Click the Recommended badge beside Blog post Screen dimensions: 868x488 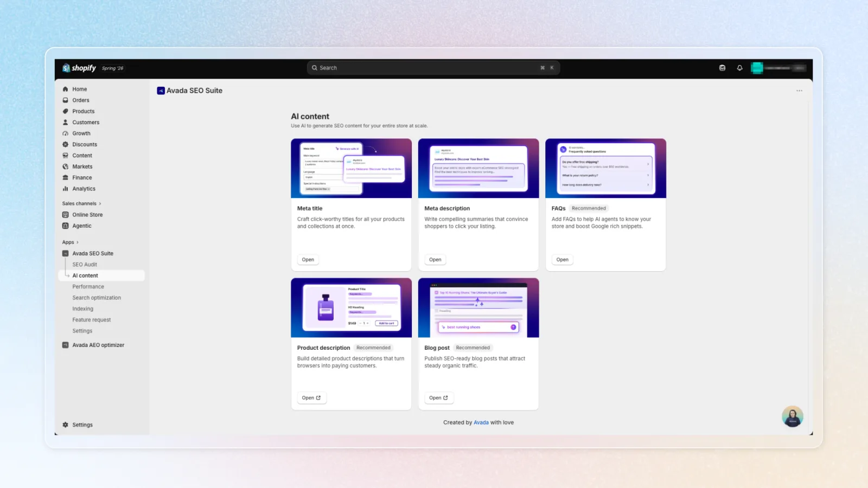pos(473,348)
